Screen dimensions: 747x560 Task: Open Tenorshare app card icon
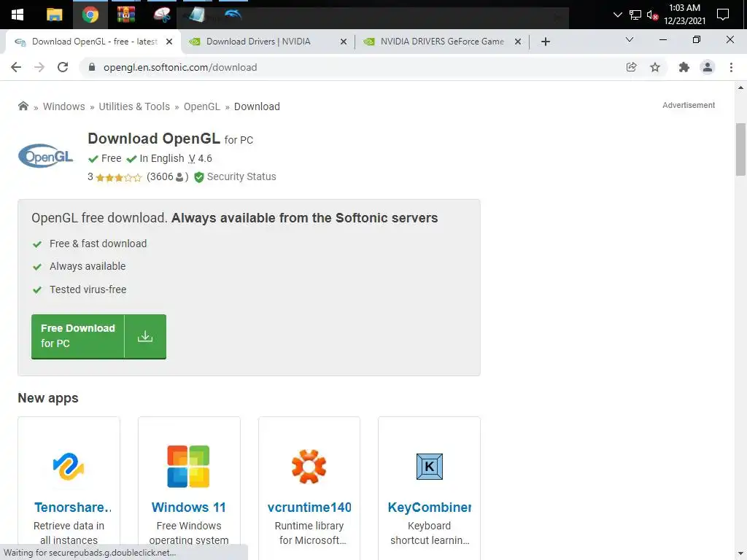pyautogui.click(x=69, y=466)
